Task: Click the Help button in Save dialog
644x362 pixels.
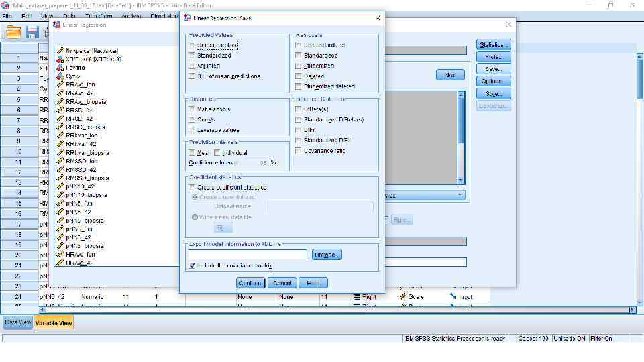Action: [313, 283]
